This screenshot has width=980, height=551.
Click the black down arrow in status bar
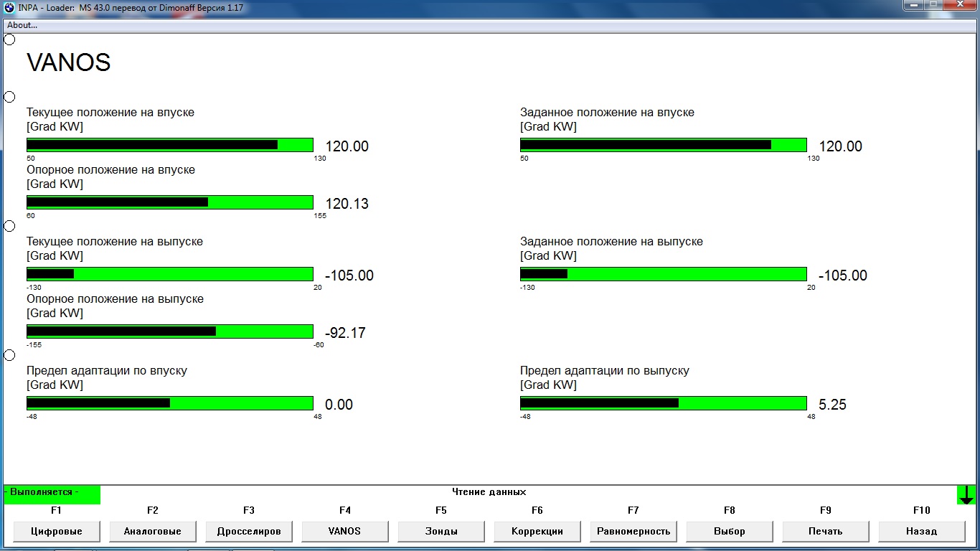pyautogui.click(x=966, y=495)
